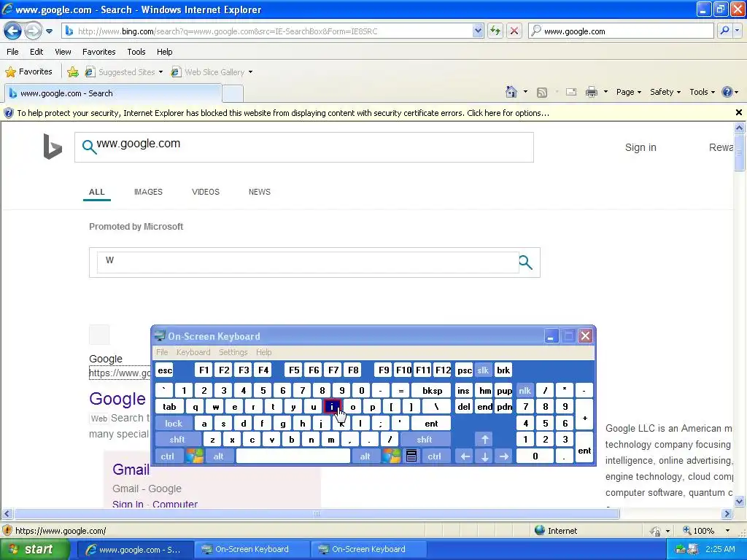Open recent pages dropdown beside Forward button
Image resolution: width=747 pixels, height=560 pixels.
[x=49, y=31]
